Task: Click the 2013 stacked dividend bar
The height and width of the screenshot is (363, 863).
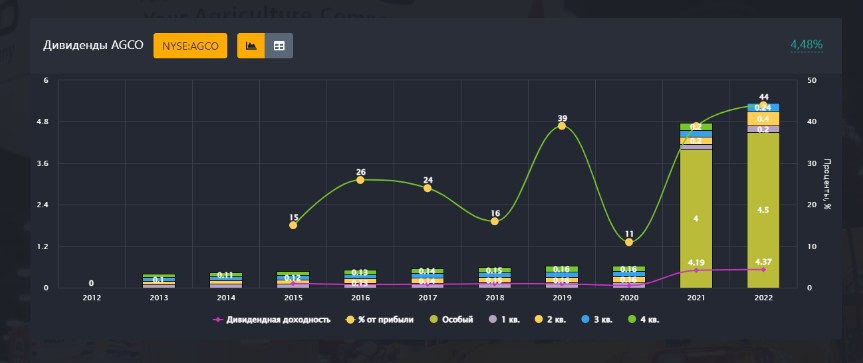Action: 159,281
